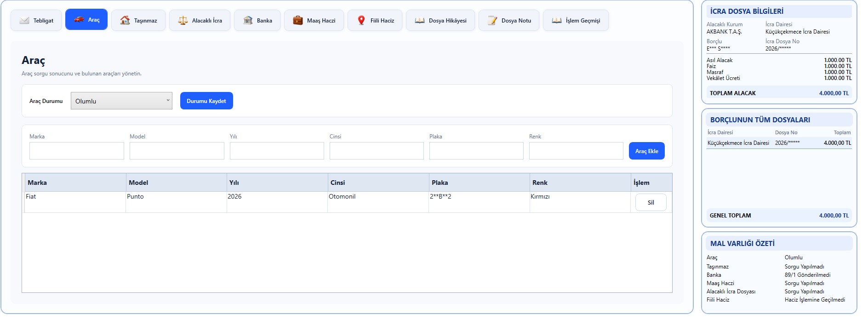Click into the Model input field
The width and height of the screenshot is (868, 320).
[x=177, y=151]
